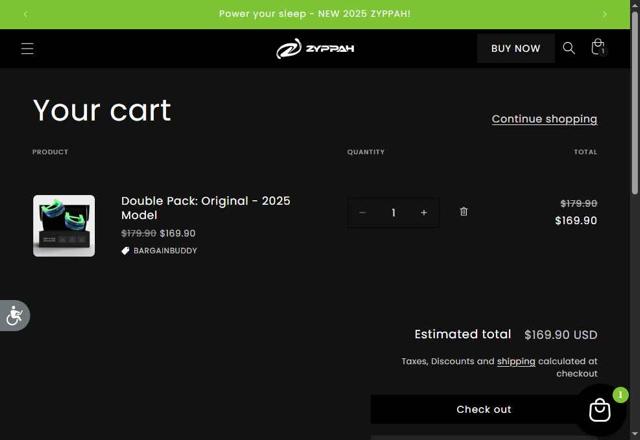The width and height of the screenshot is (640, 440).
Task: Open Double Pack: Original - 2025 Model
Action: click(205, 208)
